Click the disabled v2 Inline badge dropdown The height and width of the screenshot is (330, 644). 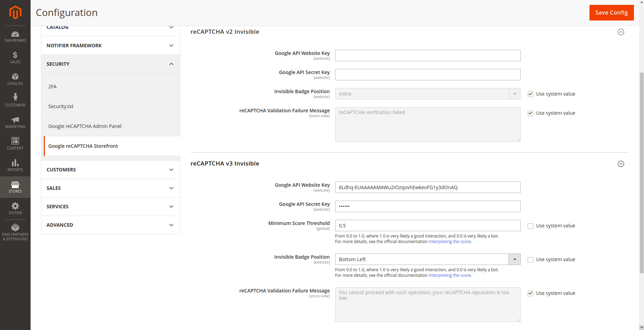click(x=428, y=94)
